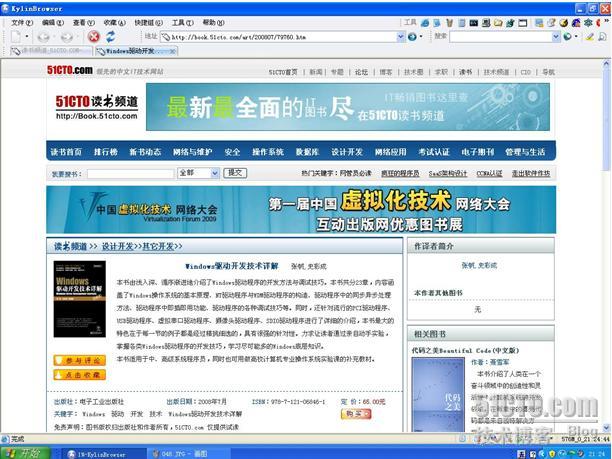This screenshot has width=612, height=459.
Task: Open the 快捷组 menu
Action: click(148, 23)
